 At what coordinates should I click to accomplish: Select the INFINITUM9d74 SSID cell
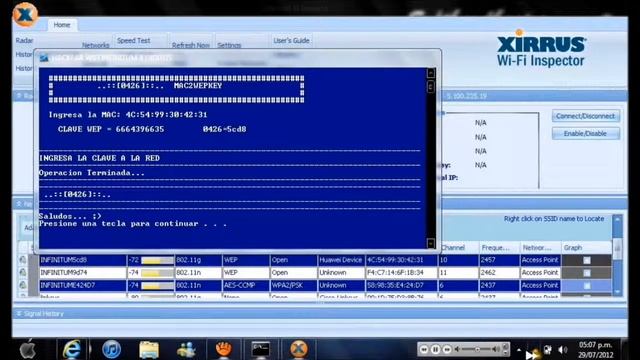point(82,272)
